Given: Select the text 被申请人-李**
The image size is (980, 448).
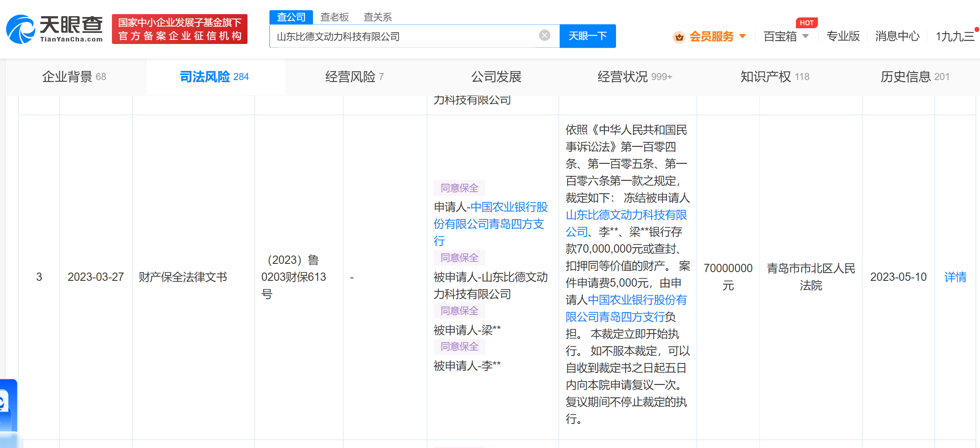Looking at the screenshot, I should coord(467,365).
